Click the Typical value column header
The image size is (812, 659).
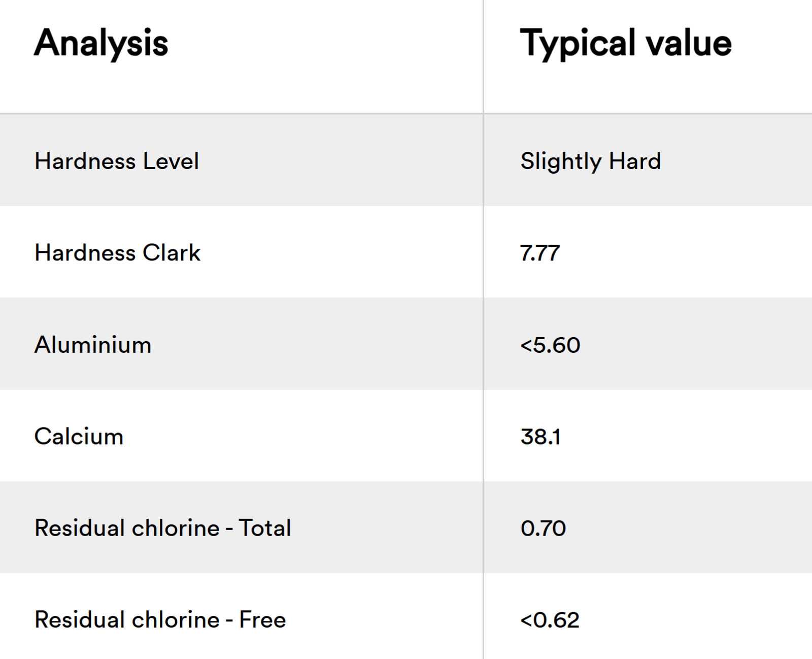(x=625, y=43)
